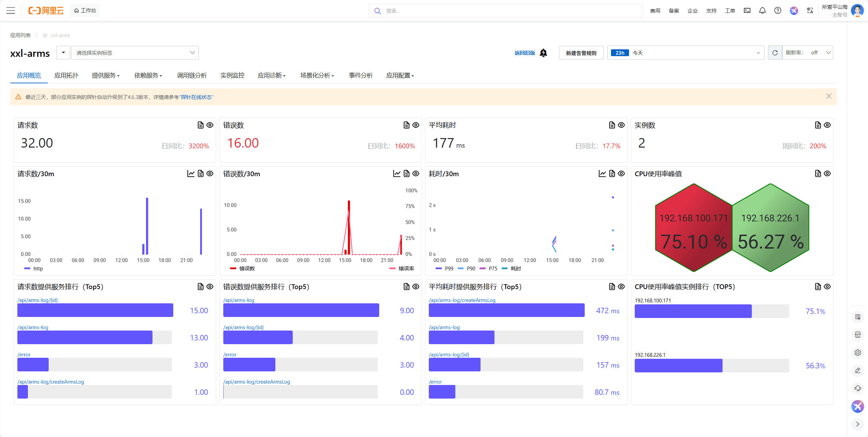Open the /api/arms-log/createArmsLog latency link

pyautogui.click(x=462, y=300)
